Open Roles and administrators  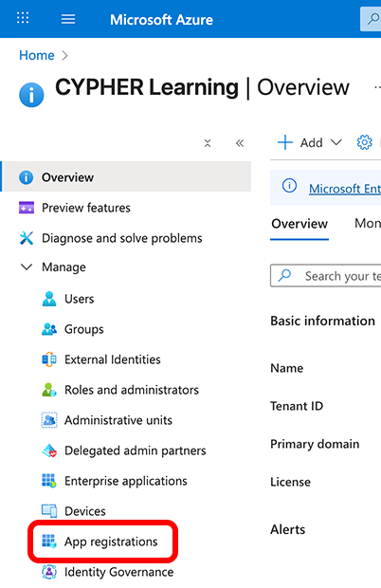coord(132,390)
